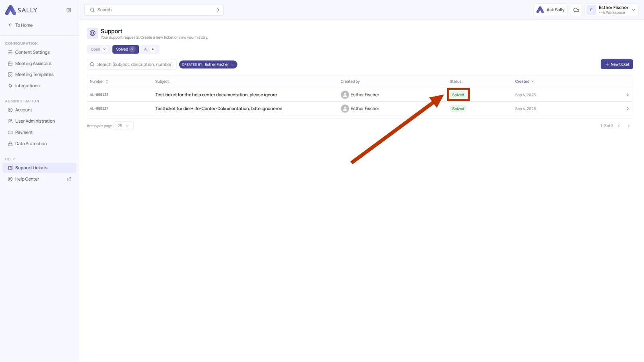Image resolution: width=644 pixels, height=362 pixels.
Task: Switch to the All tickets tab
Action: click(x=149, y=49)
